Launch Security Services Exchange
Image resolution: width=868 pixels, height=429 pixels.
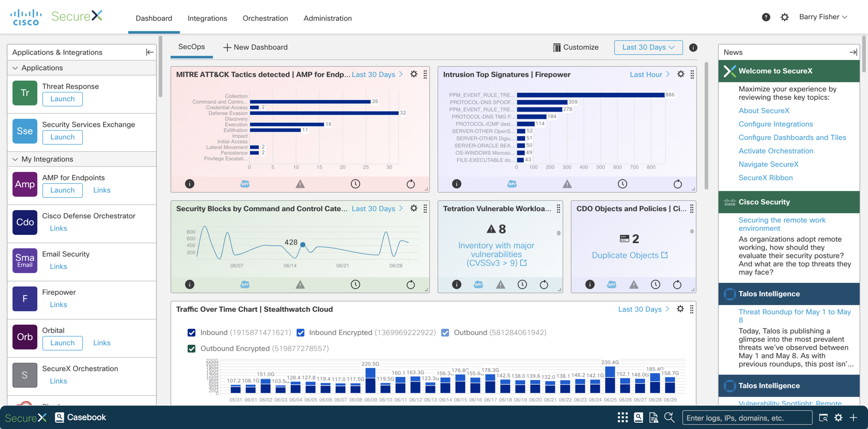tap(63, 137)
